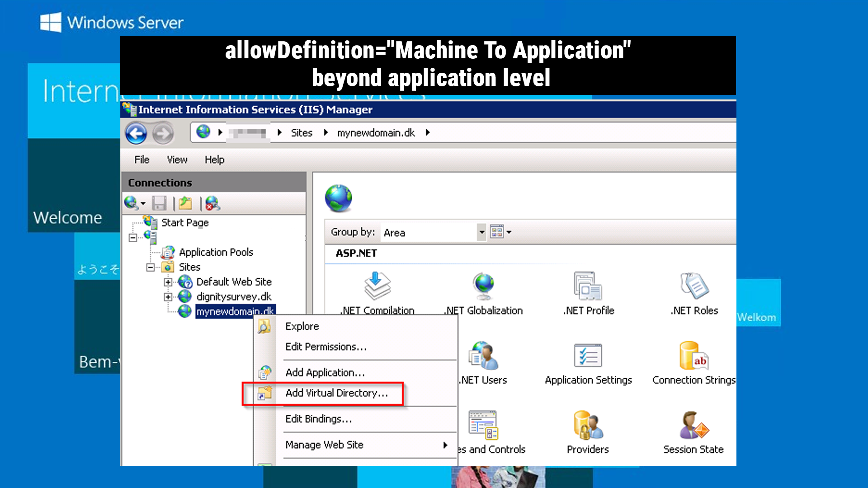Expand the Manage Web Site submenu arrow
The height and width of the screenshot is (488, 868).
point(445,445)
